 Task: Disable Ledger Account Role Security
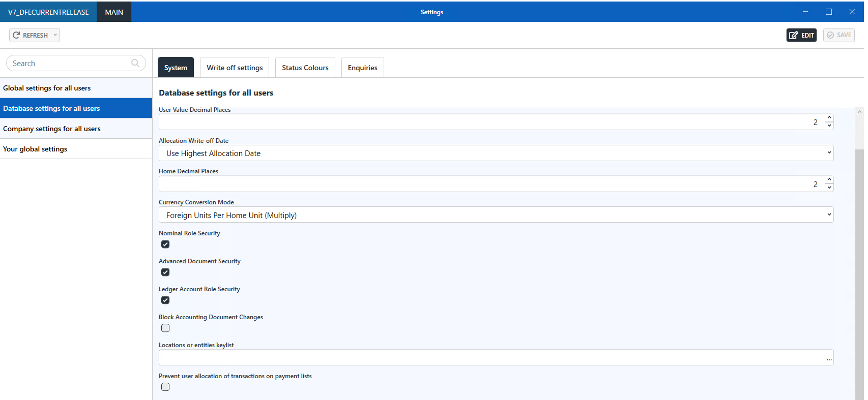point(165,300)
